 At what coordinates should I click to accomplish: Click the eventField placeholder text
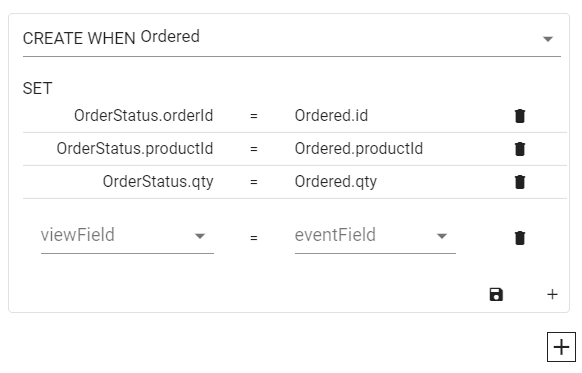pyautogui.click(x=335, y=235)
